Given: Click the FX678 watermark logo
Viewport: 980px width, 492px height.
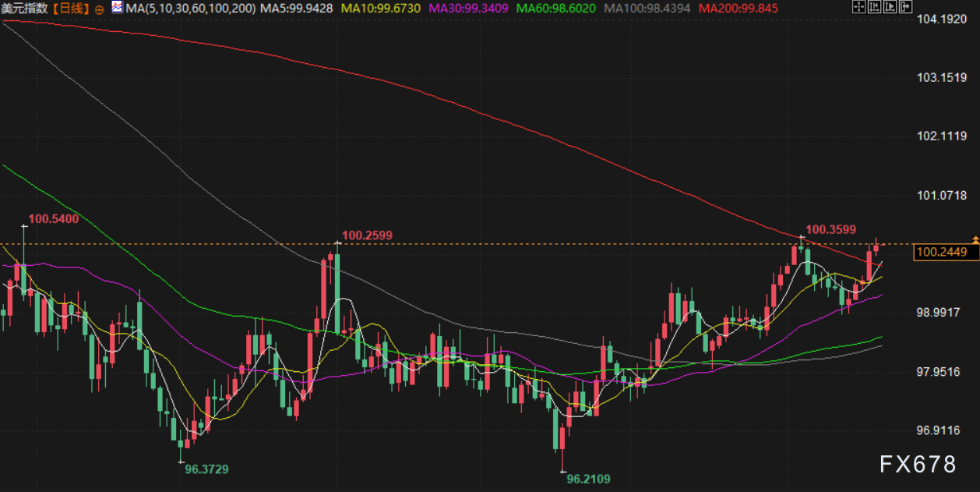Looking at the screenshot, I should point(917,465).
